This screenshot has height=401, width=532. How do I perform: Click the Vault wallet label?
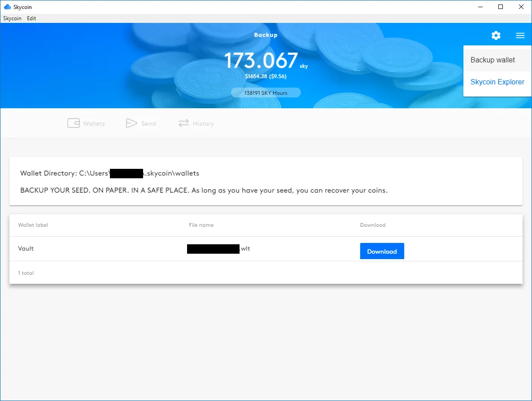(26, 248)
